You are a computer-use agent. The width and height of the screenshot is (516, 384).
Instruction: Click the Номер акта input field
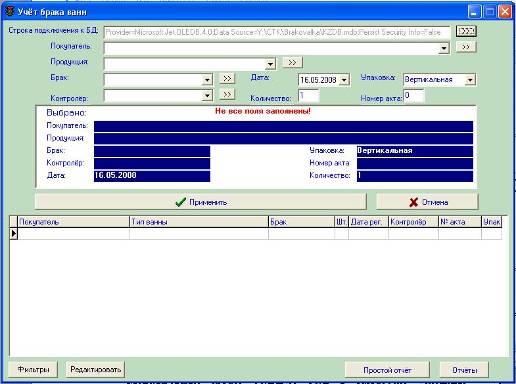click(414, 96)
